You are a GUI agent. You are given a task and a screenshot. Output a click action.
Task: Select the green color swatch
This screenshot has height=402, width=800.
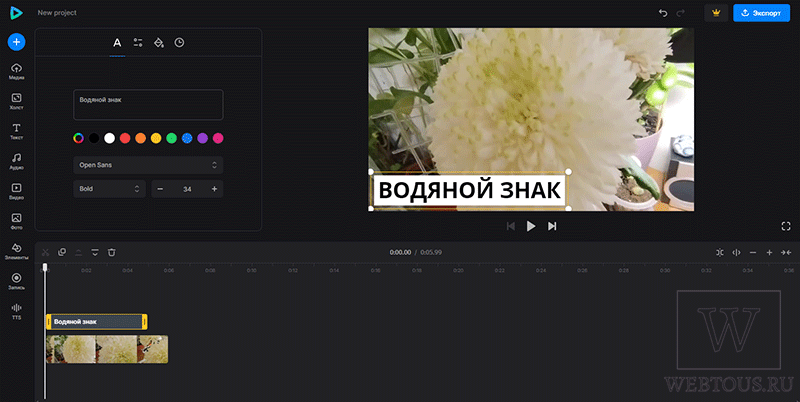(171, 138)
